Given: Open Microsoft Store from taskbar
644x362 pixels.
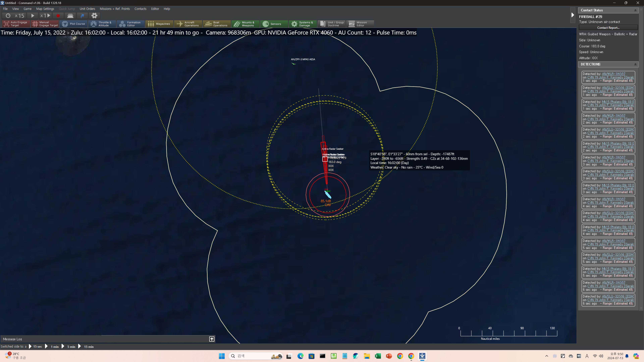Looking at the screenshot, I should 311,356.
